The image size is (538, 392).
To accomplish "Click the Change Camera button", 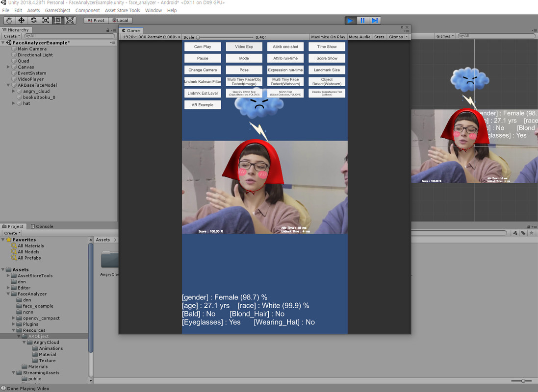I will pos(203,70).
